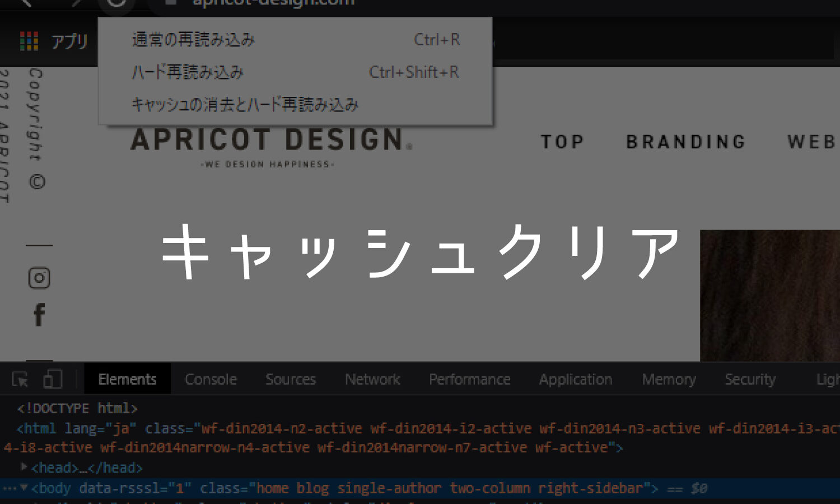Screen dimensions: 840x504
Task: Select キャッシュの消去とハード再読み込み option
Action: coord(295,105)
